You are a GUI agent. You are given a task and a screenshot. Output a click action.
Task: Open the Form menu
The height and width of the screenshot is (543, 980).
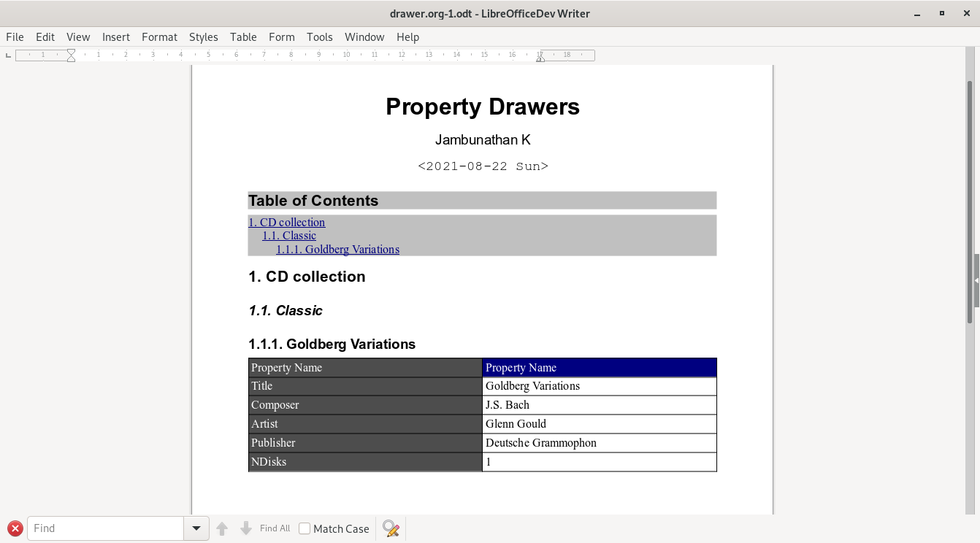coord(282,37)
